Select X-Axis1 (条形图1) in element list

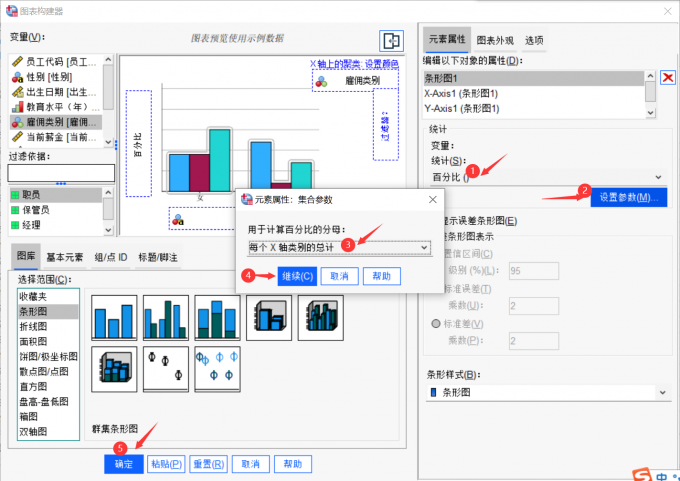[534, 93]
